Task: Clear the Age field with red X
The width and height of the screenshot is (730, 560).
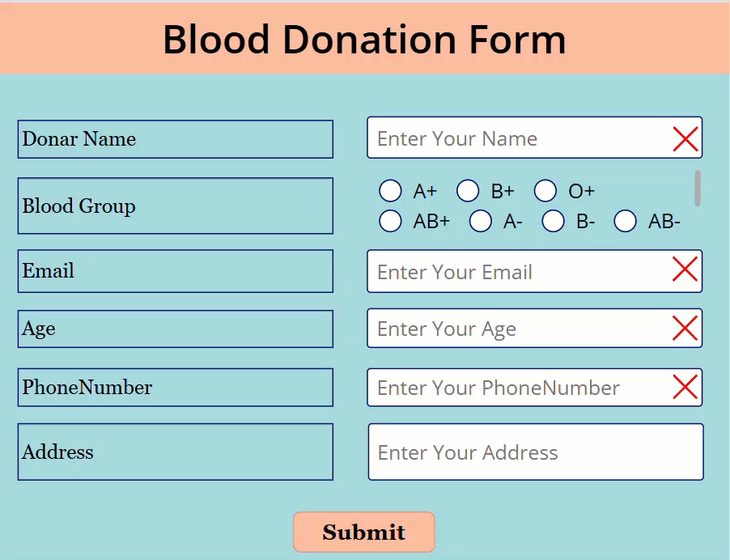Action: [685, 329]
